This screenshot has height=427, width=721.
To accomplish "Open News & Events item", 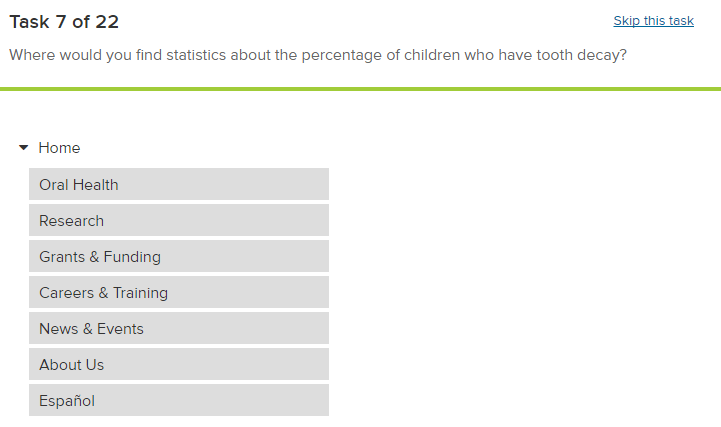I will tap(178, 328).
